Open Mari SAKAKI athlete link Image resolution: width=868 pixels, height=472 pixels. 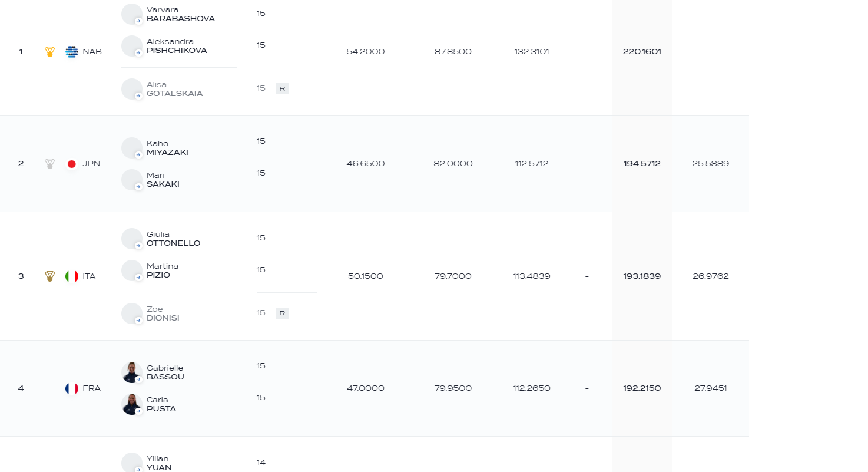coord(163,180)
